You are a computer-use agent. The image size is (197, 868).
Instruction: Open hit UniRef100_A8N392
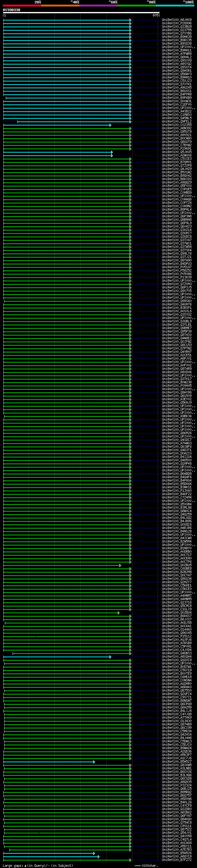pos(177,128)
